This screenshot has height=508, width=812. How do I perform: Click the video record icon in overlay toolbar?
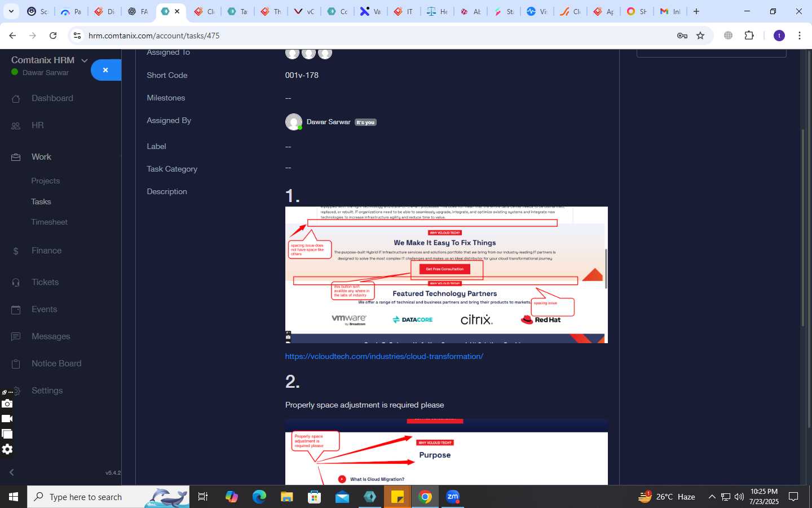[7, 419]
